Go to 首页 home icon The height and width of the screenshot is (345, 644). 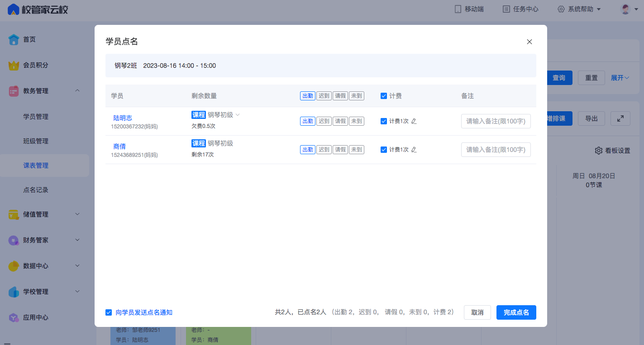click(x=14, y=39)
